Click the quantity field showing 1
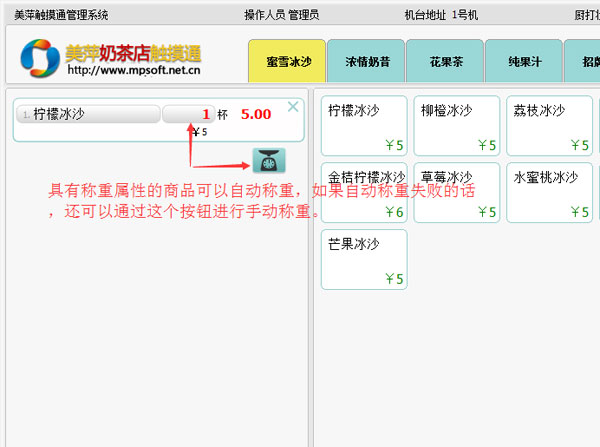 (x=188, y=114)
